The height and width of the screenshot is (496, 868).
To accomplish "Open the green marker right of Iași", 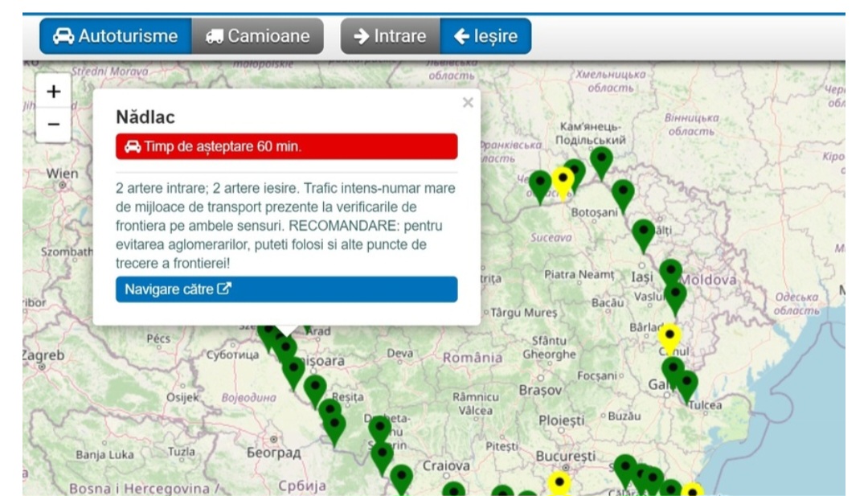I will coord(670,273).
